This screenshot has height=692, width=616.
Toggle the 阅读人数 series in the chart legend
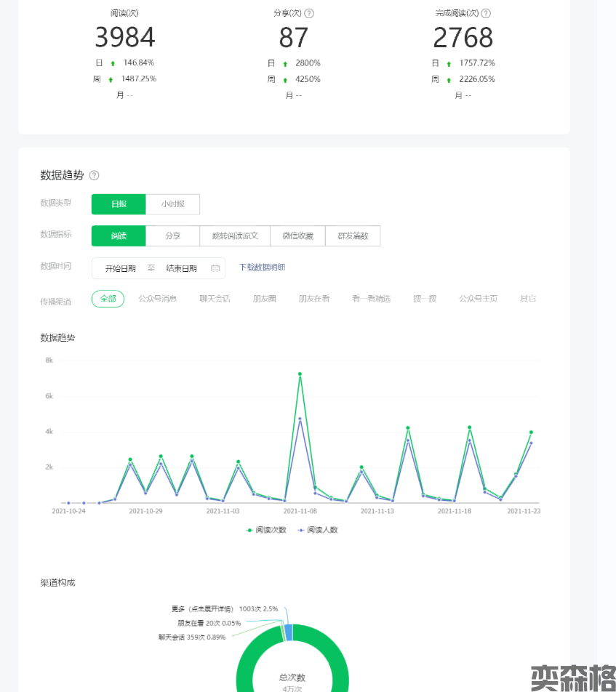click(317, 530)
